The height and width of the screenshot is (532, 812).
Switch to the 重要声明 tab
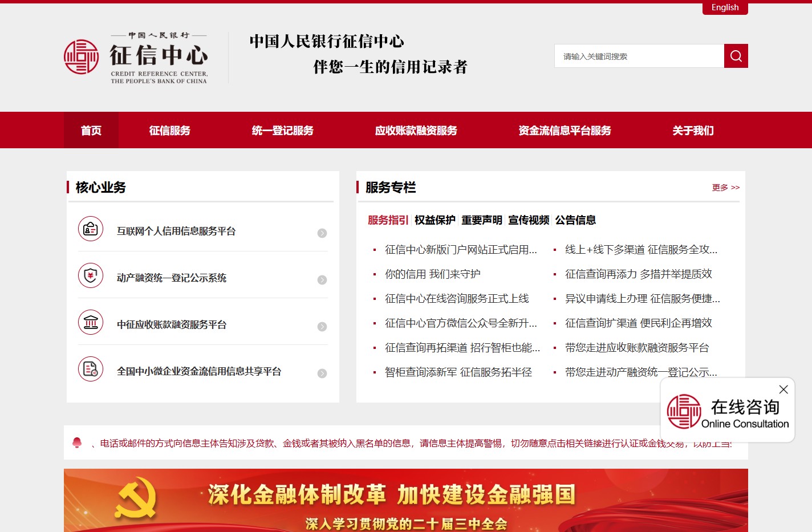[x=482, y=220]
